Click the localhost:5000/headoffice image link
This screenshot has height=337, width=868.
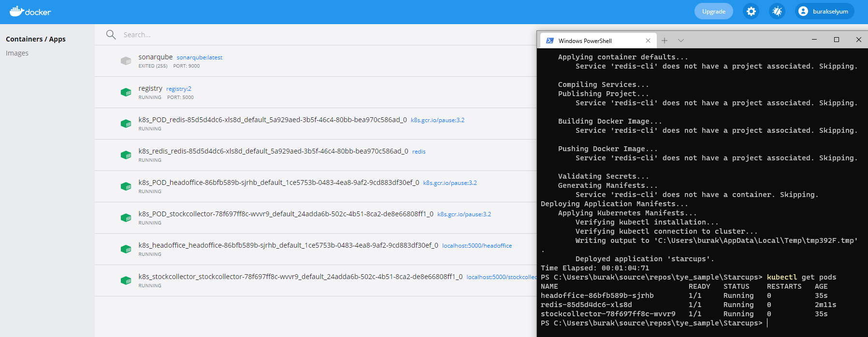pos(477,246)
